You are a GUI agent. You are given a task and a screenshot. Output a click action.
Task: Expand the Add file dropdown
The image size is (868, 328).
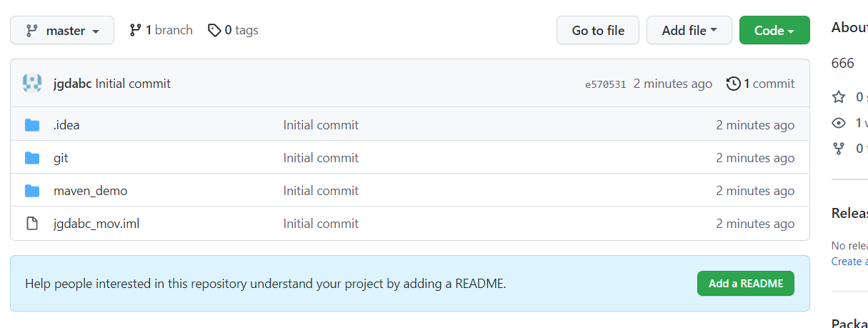coord(689,30)
